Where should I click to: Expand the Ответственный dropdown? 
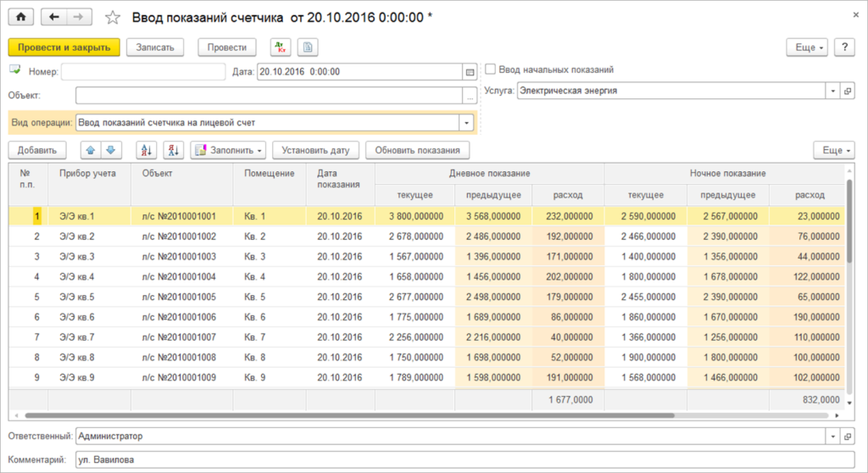[832, 437]
